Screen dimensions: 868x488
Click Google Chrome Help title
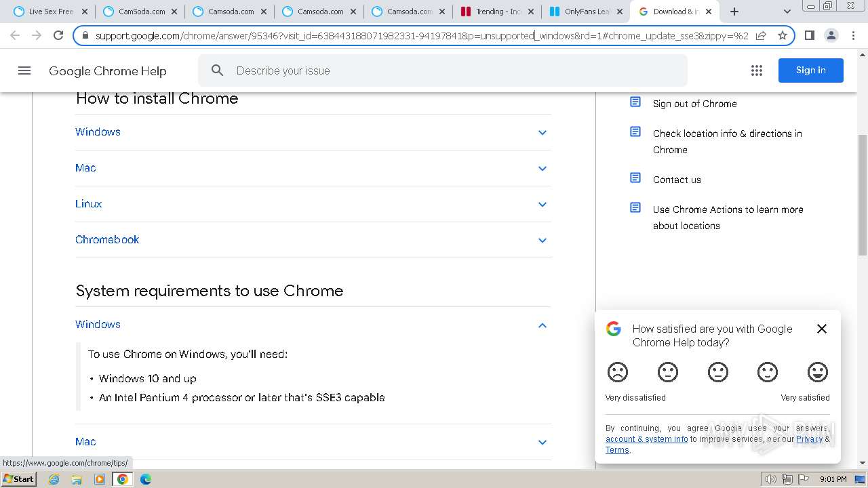tap(107, 70)
